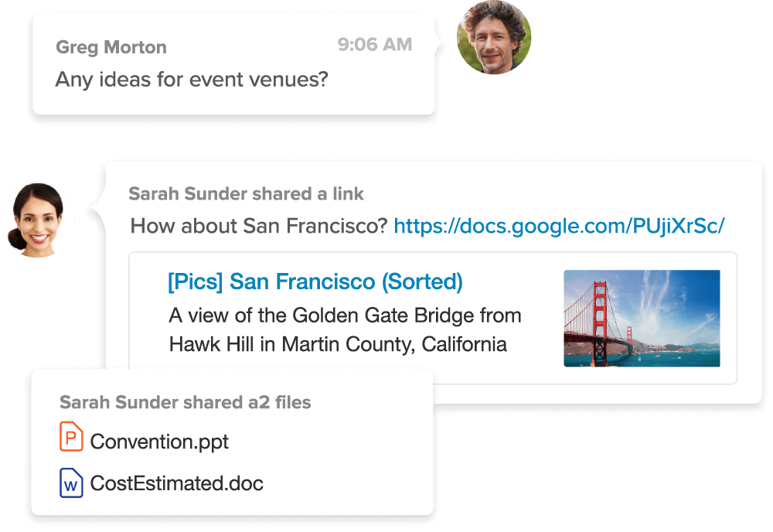Click the "Sarah Sunder shared a2 files" header

coord(185,402)
